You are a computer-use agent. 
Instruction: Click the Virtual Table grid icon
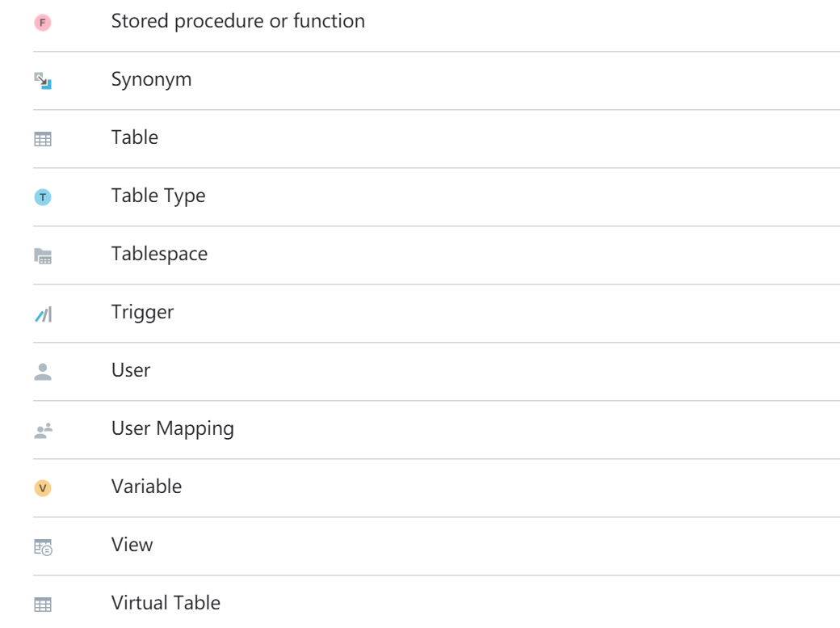pyautogui.click(x=43, y=605)
